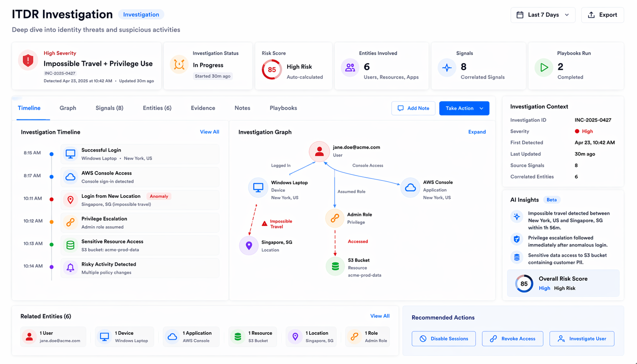Click the Risk Score 85 circular gauge
Screen dimensions: 637x364
coord(272,69)
